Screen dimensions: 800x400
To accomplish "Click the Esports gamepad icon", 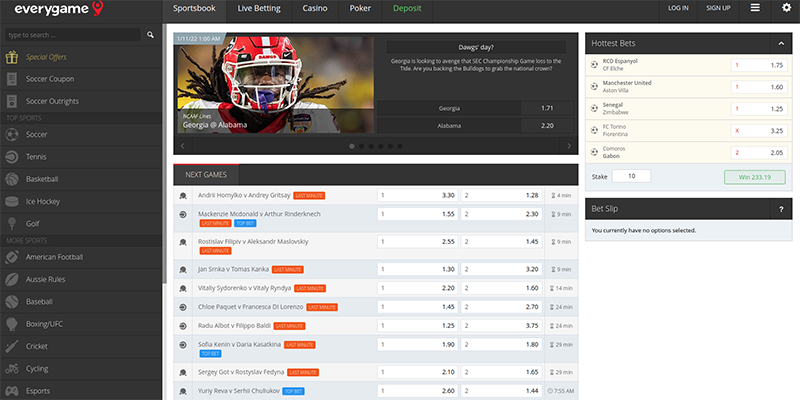I will tap(12, 391).
